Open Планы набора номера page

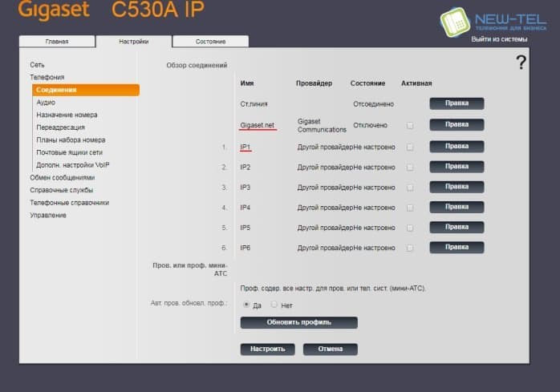pyautogui.click(x=71, y=140)
